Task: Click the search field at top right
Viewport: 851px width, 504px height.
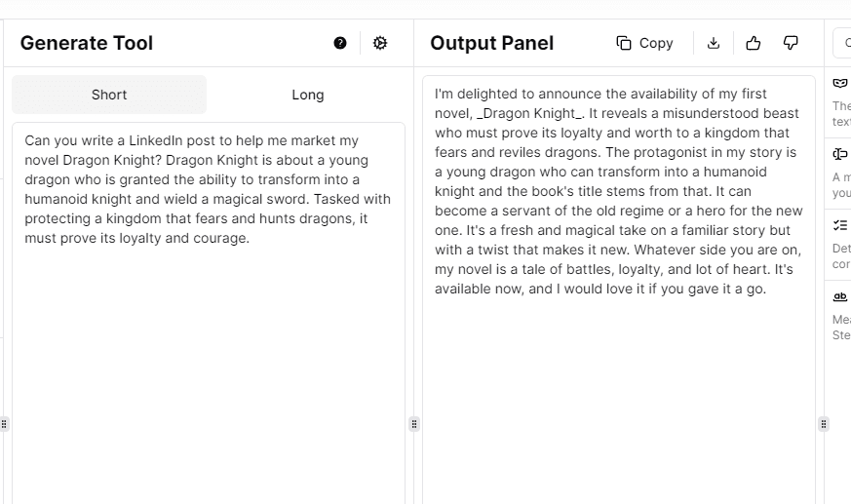Action: point(842,43)
